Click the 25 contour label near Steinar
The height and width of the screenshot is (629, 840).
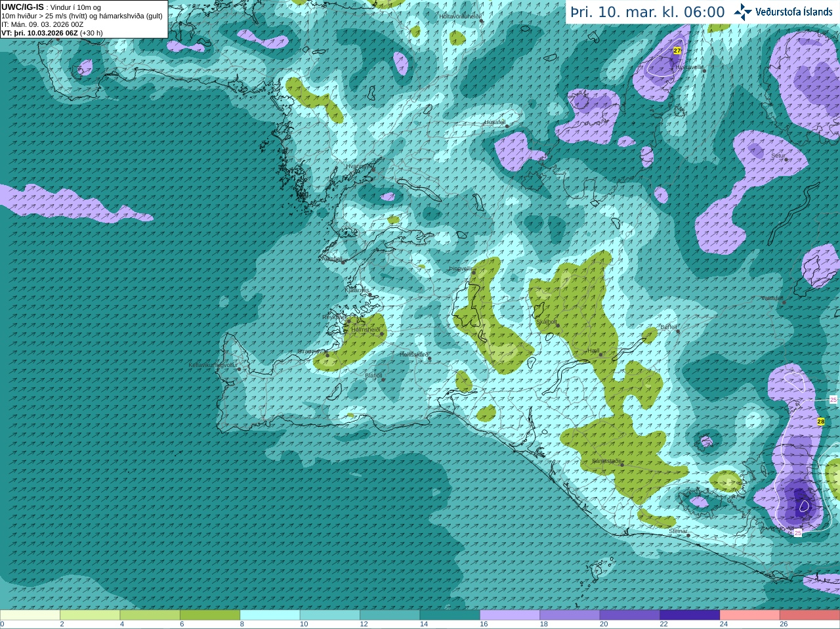(798, 533)
